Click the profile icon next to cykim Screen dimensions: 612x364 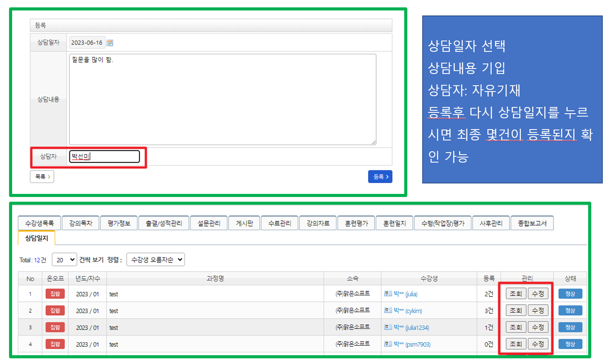coord(388,311)
